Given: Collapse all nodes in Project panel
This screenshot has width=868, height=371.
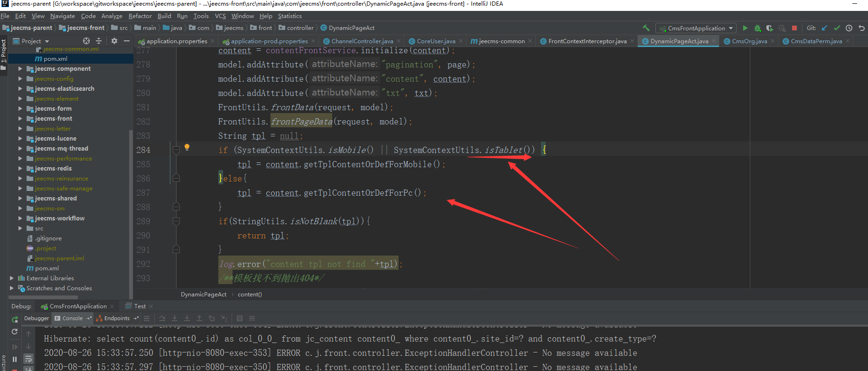Looking at the screenshot, I should (99, 41).
